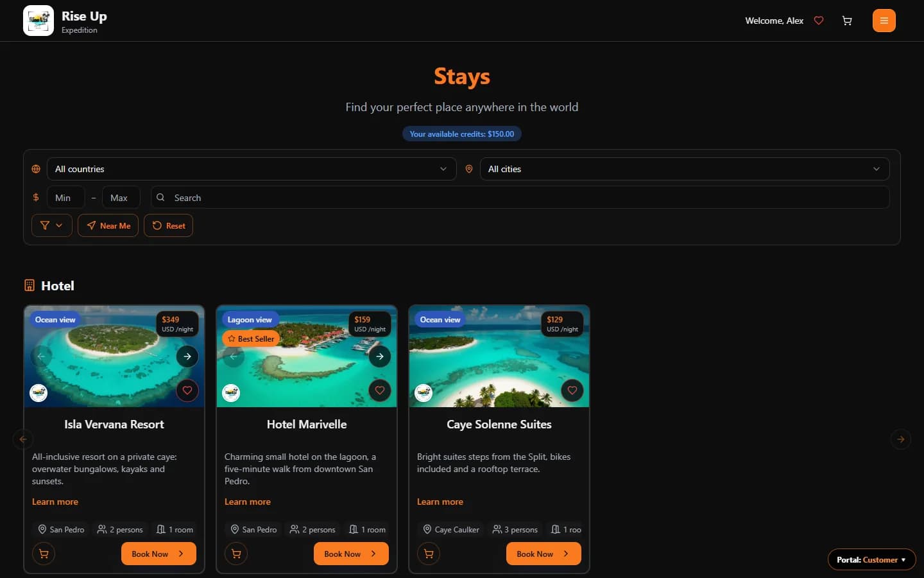This screenshot has height=578, width=924.
Task: Click the provider avatar on Caye Solenne Suites
Action: tap(424, 392)
